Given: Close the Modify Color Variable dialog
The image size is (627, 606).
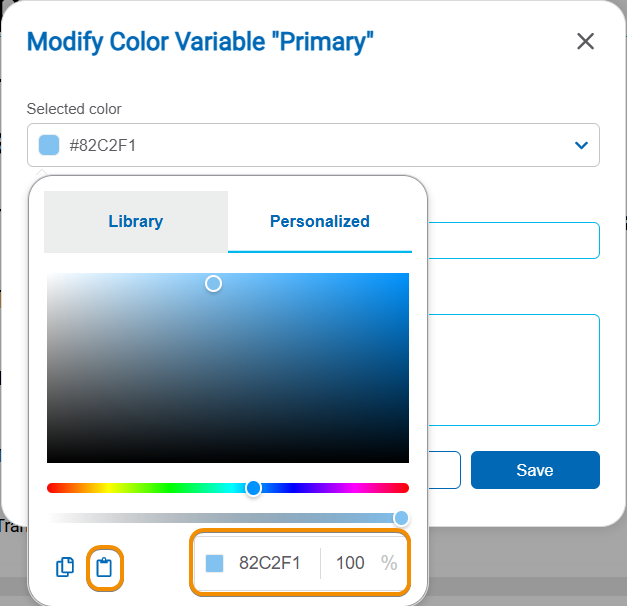Looking at the screenshot, I should (586, 41).
